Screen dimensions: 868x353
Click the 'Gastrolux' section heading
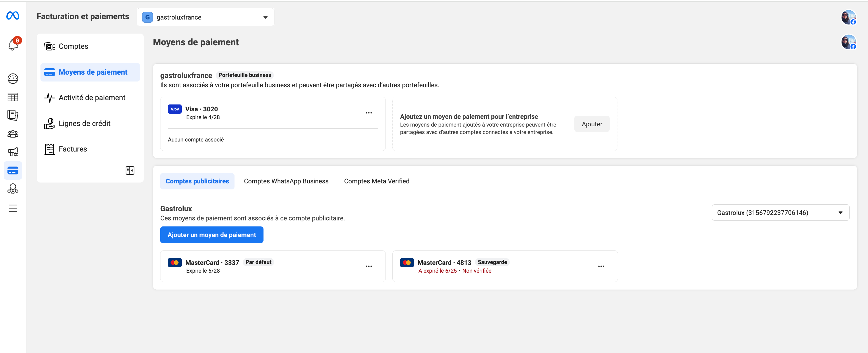pyautogui.click(x=176, y=208)
